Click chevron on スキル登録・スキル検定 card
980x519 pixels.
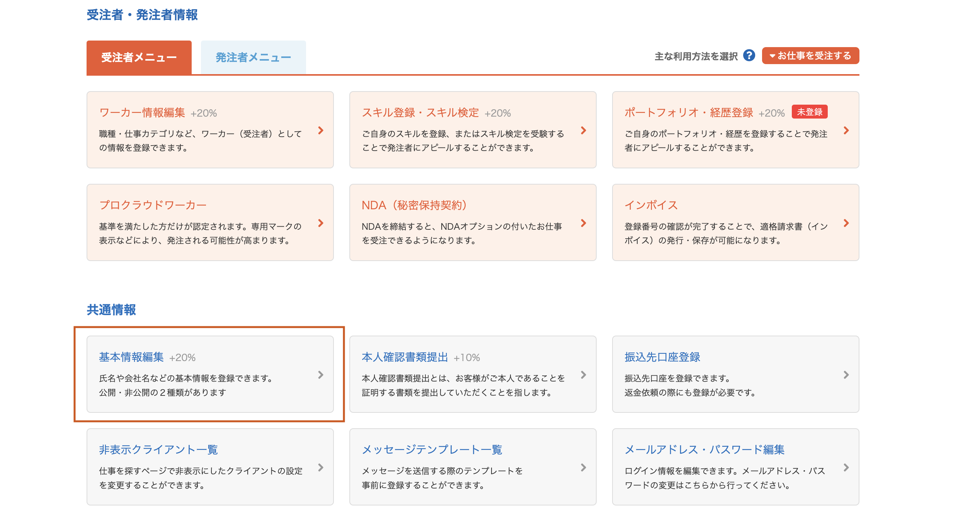point(584,131)
